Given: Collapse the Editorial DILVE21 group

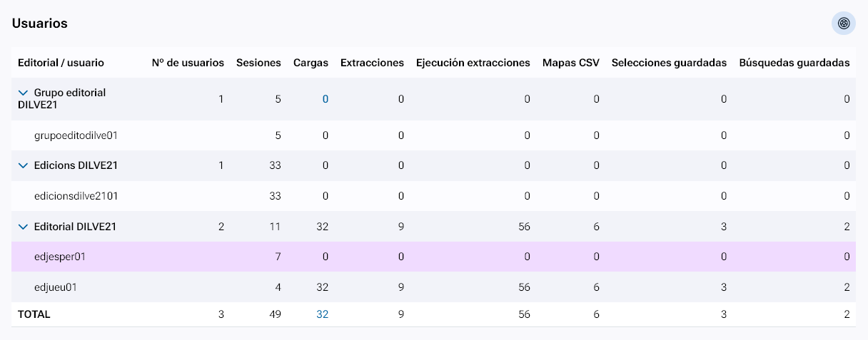Looking at the screenshot, I should [24, 227].
